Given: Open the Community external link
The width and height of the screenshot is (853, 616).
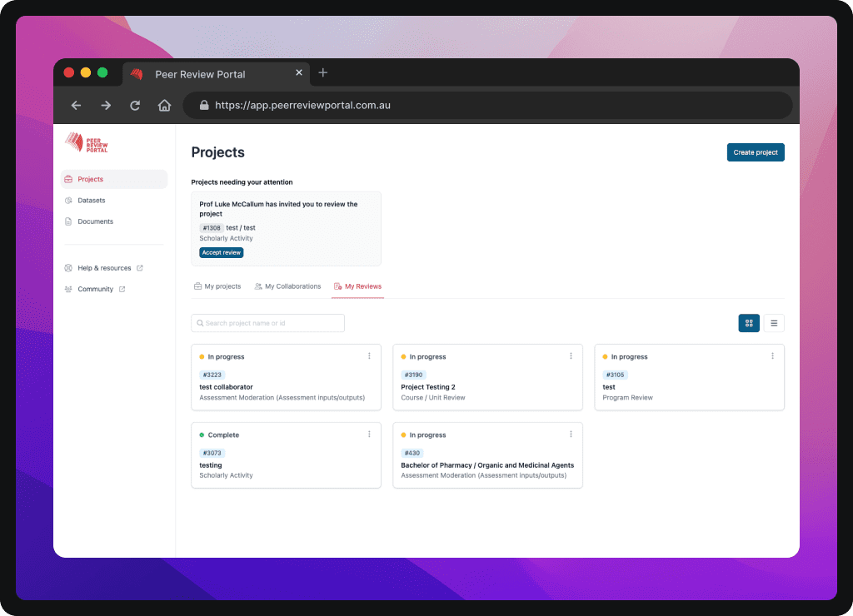Looking at the screenshot, I should (95, 289).
